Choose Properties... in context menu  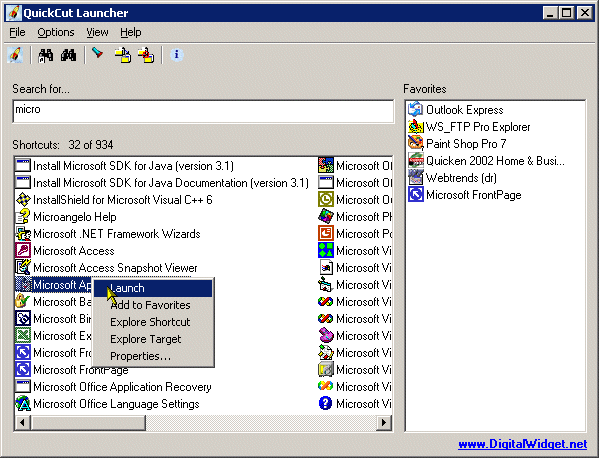[x=153, y=356]
